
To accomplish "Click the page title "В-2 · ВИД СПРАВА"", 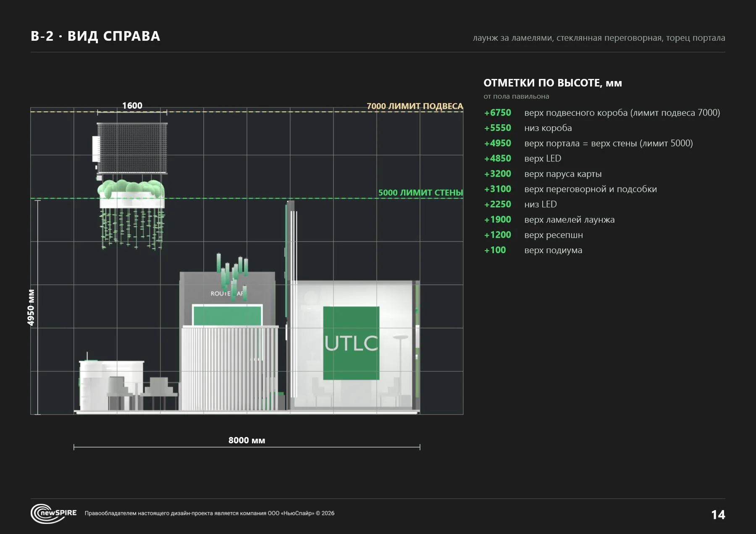I will 95,36.
